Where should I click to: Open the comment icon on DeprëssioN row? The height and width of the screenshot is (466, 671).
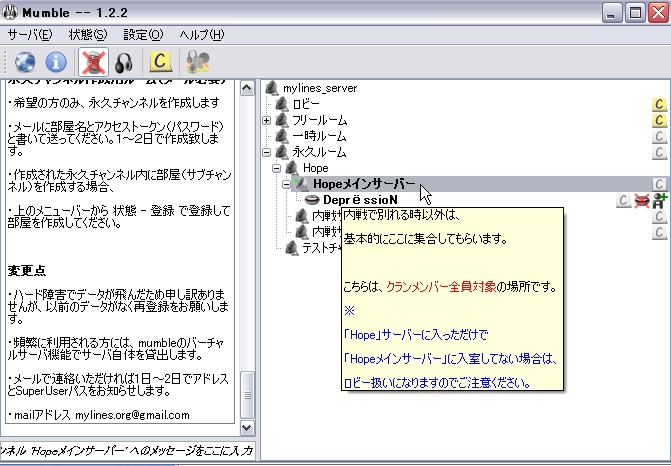point(623,200)
